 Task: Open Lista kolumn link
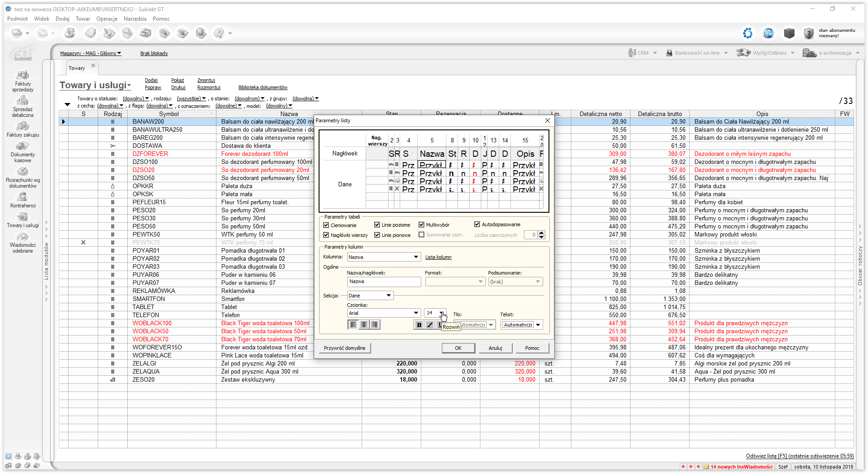pos(438,257)
